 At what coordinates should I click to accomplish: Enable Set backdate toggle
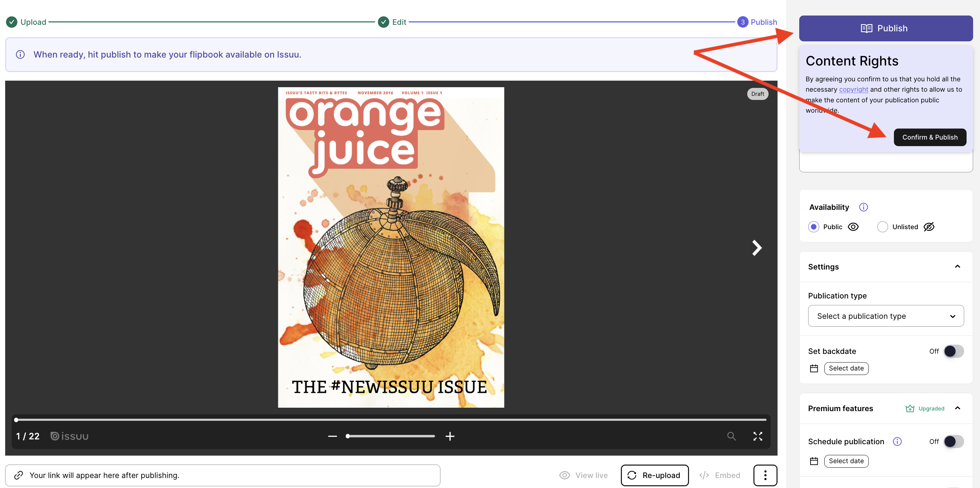(x=951, y=351)
